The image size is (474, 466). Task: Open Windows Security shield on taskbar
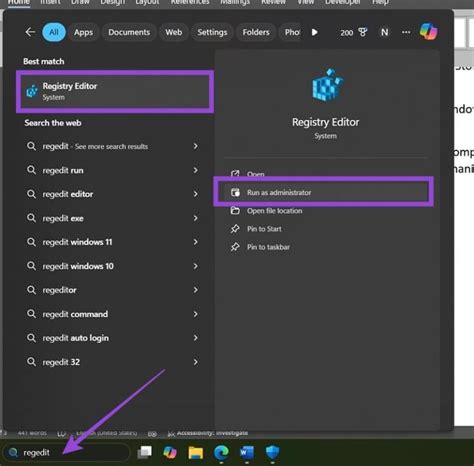click(273, 452)
